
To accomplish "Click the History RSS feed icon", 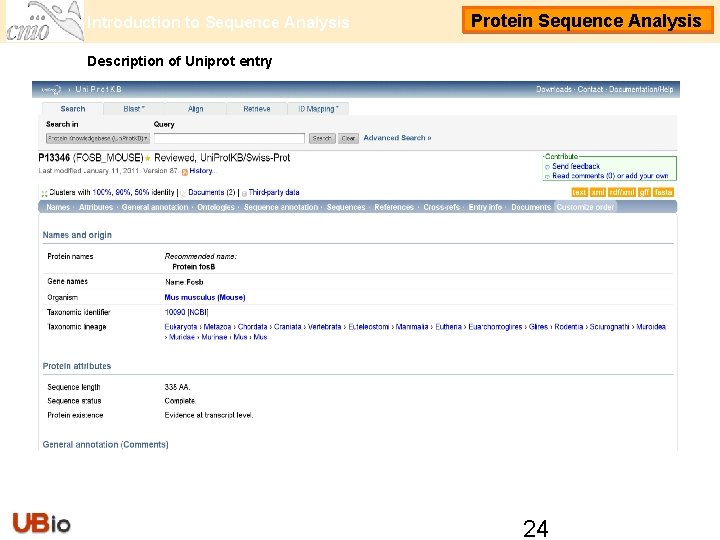I will tap(185, 172).
